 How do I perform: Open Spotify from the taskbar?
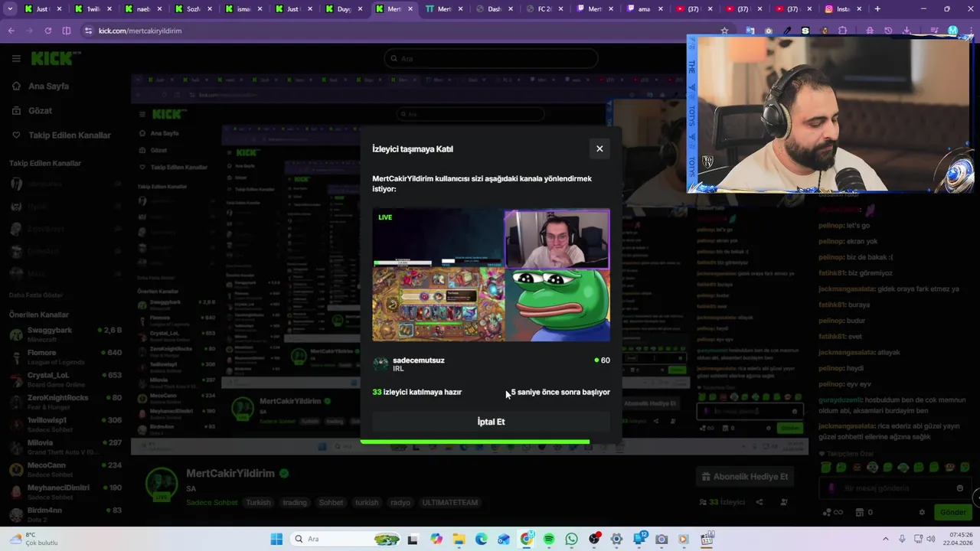[549, 539]
